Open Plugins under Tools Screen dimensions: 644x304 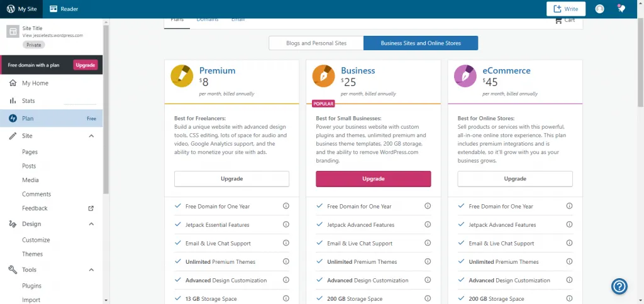pos(31,286)
